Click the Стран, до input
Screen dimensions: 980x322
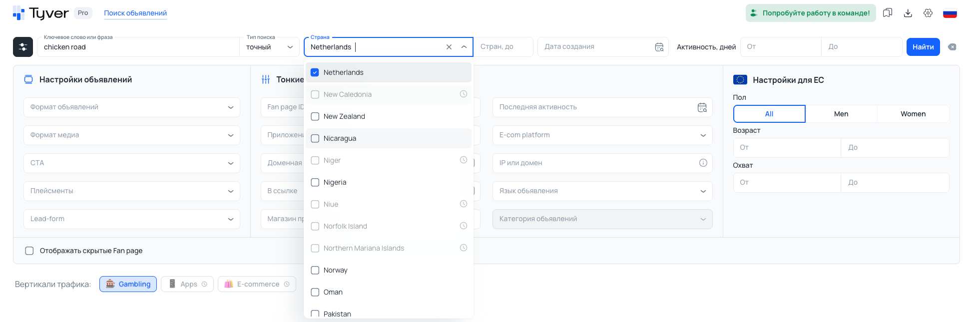(503, 47)
